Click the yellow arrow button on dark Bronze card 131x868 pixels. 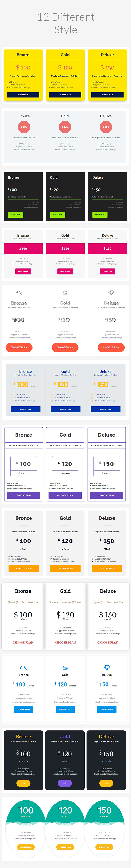click(23, 783)
